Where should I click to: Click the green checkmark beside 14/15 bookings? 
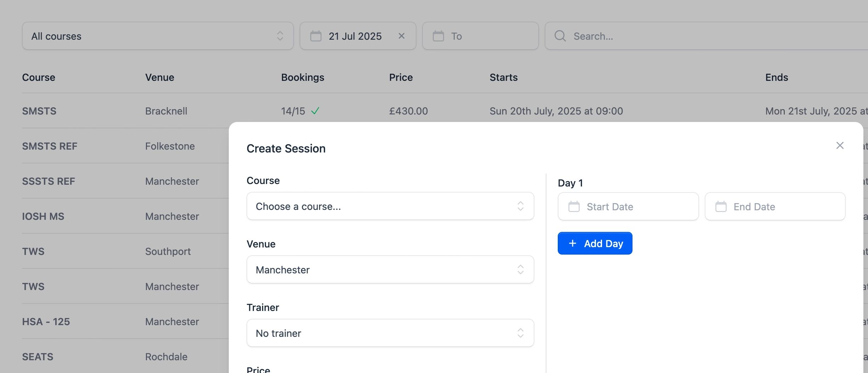pyautogui.click(x=315, y=111)
